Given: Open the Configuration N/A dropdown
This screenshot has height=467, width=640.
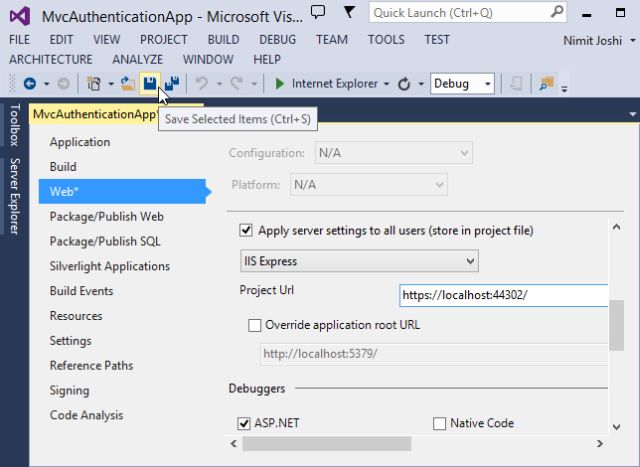Looking at the screenshot, I should pos(394,153).
